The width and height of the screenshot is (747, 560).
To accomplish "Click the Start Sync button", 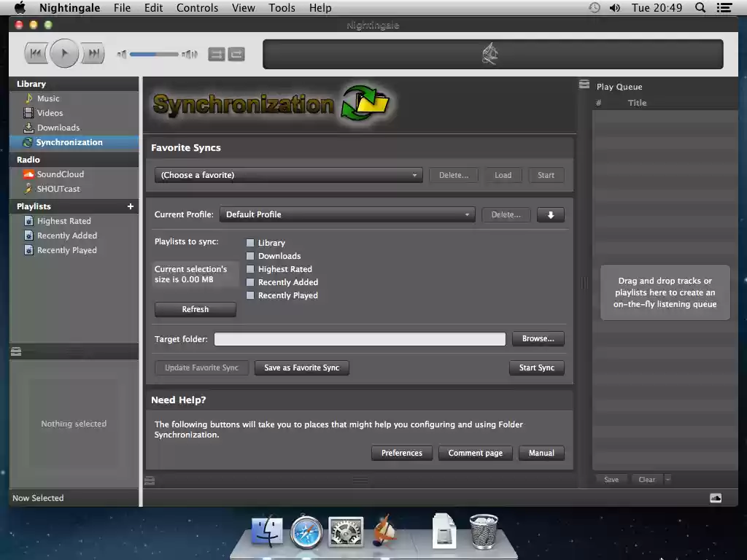I will click(536, 367).
